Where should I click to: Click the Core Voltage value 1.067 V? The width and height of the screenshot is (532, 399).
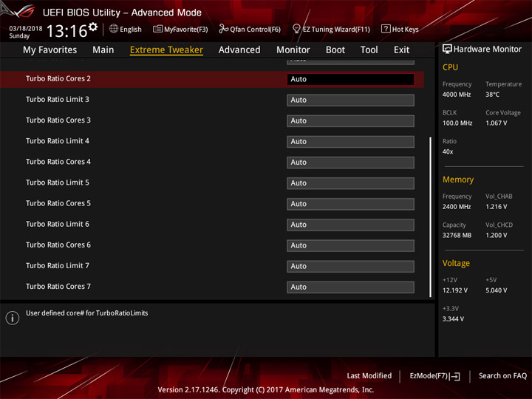coord(497,123)
